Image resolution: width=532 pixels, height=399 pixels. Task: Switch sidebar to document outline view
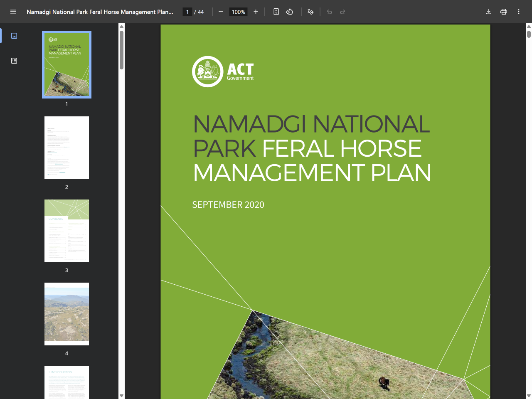[x=14, y=60]
